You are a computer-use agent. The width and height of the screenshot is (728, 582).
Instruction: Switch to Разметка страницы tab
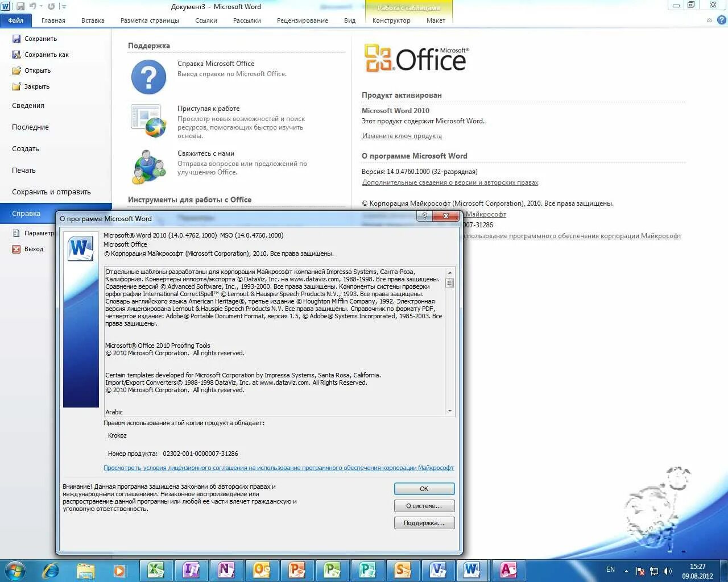[x=150, y=20]
